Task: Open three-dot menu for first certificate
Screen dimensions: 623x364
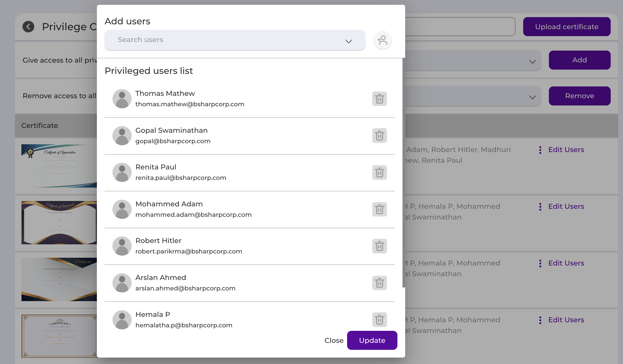Action: (x=540, y=150)
